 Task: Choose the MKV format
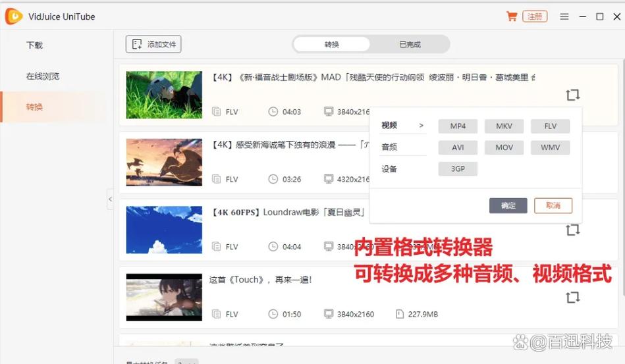coord(504,126)
